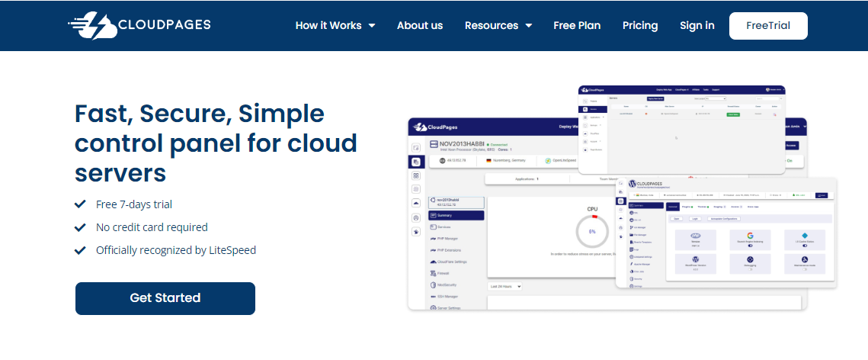The image size is (868, 360).
Task: Toggle the Search Engine Indexing switch
Action: pyautogui.click(x=750, y=246)
